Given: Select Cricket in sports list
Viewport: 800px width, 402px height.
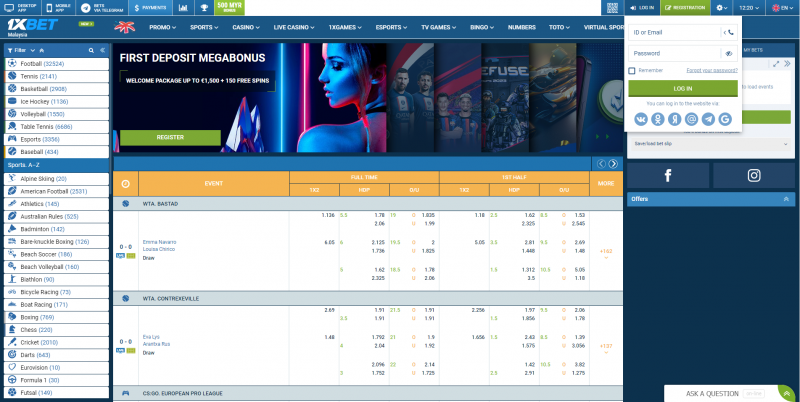Looking at the screenshot, I should point(56,342).
